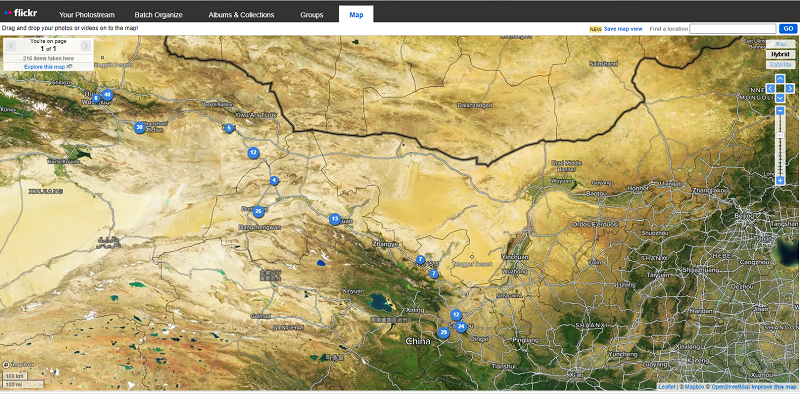
Task: Open the Explore this map link
Action: (x=45, y=67)
